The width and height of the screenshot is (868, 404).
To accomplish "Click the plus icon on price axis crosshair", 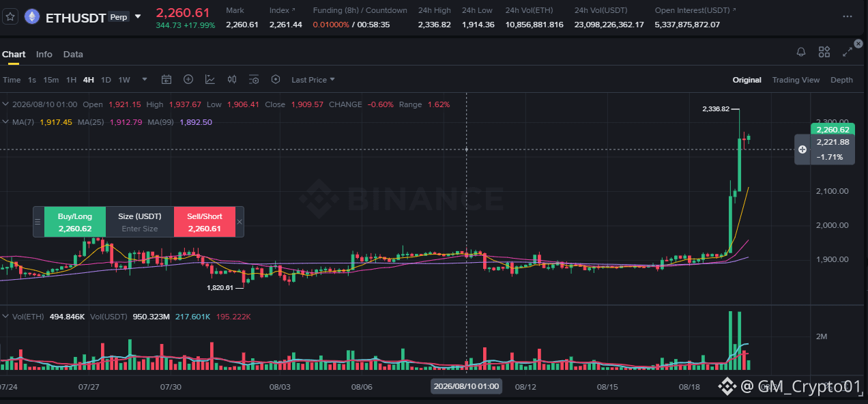I will coord(802,149).
